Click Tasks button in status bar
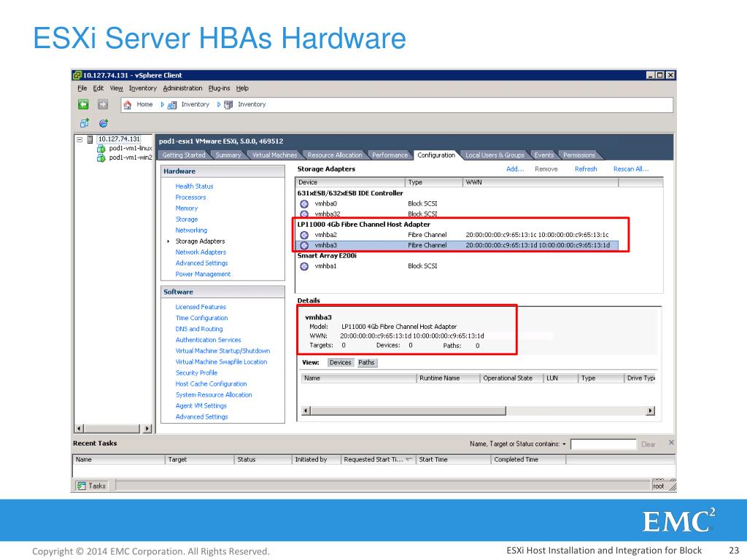 pyautogui.click(x=91, y=486)
